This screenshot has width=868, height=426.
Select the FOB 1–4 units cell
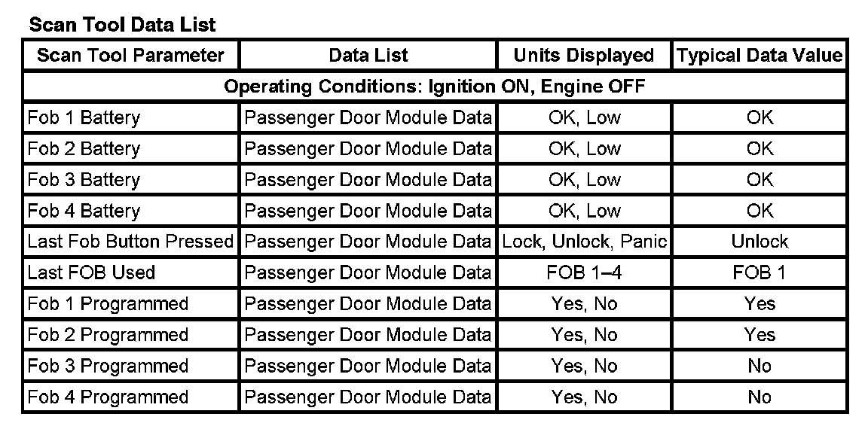tap(584, 272)
